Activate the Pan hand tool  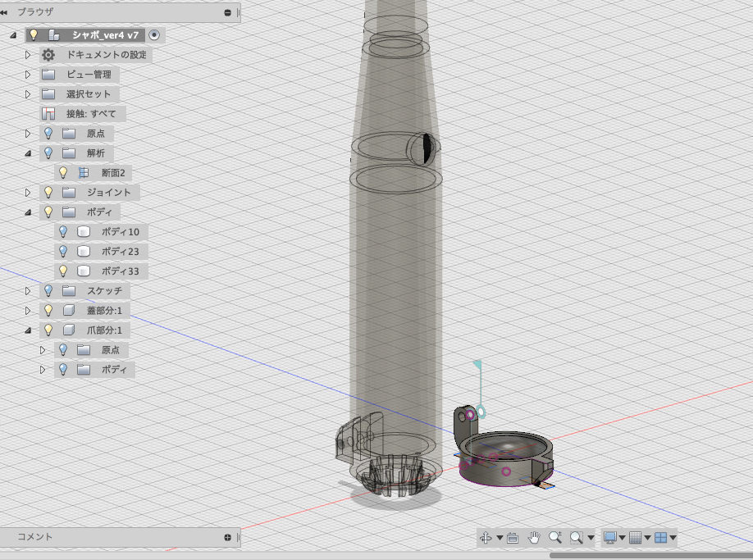pyautogui.click(x=533, y=537)
